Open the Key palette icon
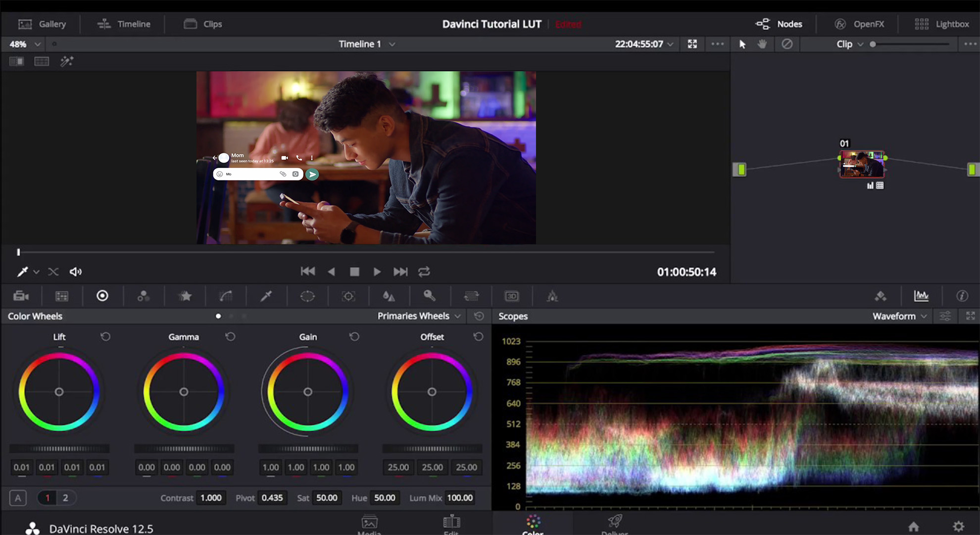Screen dimensions: 980x535 430,296
